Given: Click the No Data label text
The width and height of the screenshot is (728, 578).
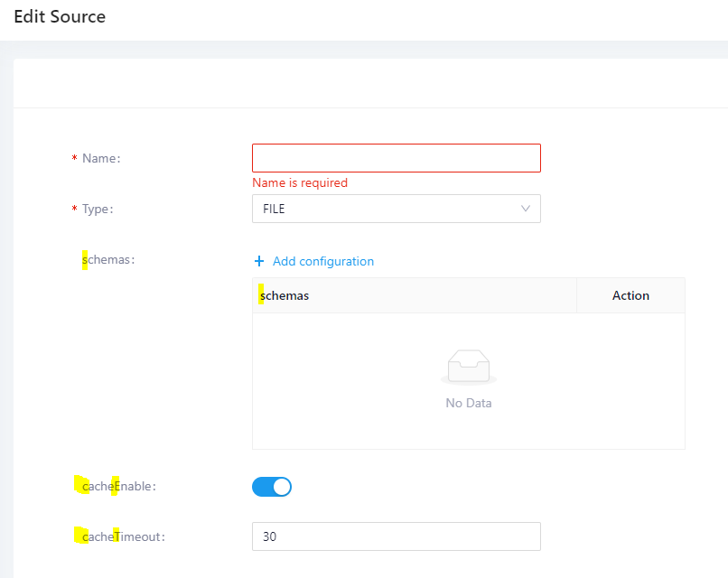Looking at the screenshot, I should click(468, 403).
